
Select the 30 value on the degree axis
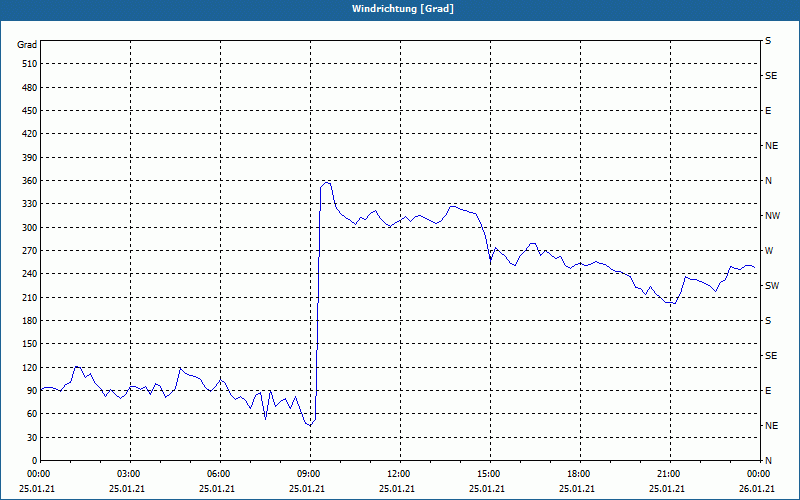pyautogui.click(x=32, y=437)
